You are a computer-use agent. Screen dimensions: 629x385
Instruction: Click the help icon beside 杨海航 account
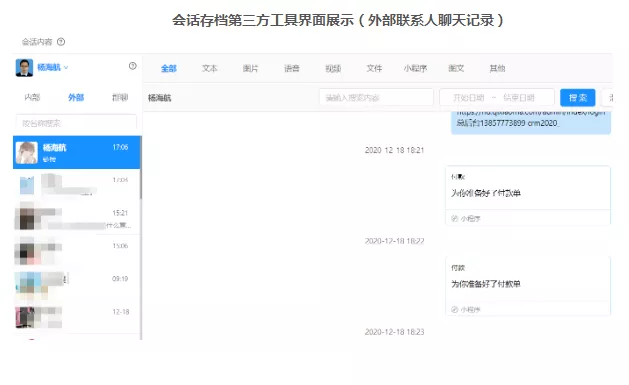[133, 66]
